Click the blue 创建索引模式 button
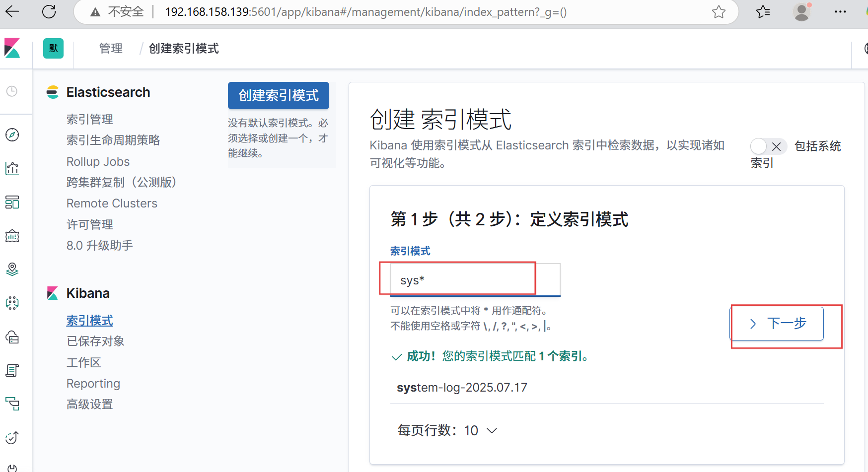The image size is (868, 472). tap(279, 95)
